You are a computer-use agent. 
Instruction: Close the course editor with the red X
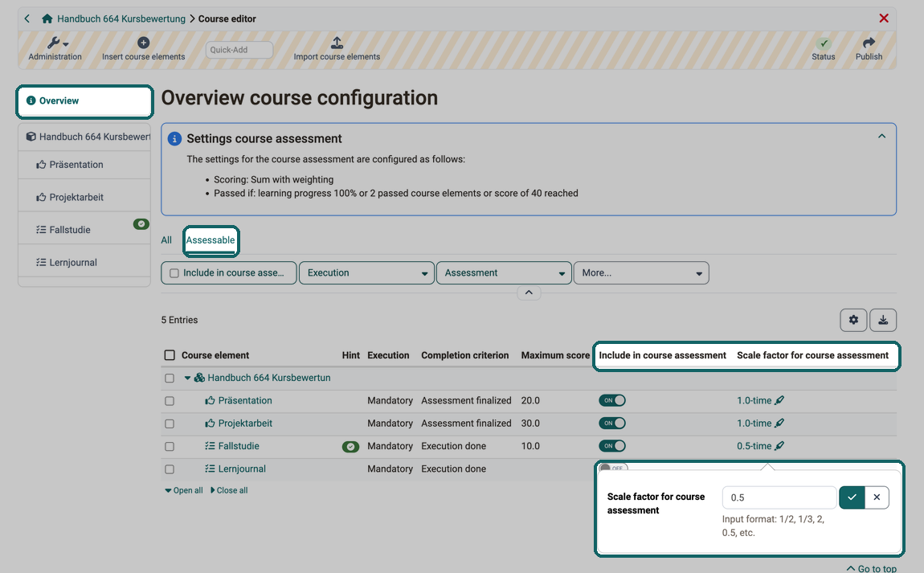(x=883, y=18)
